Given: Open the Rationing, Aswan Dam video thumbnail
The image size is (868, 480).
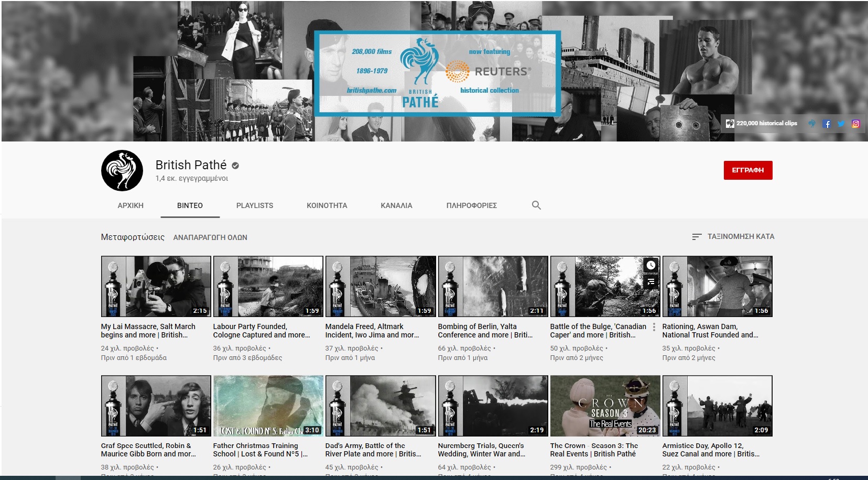Looking at the screenshot, I should [718, 286].
